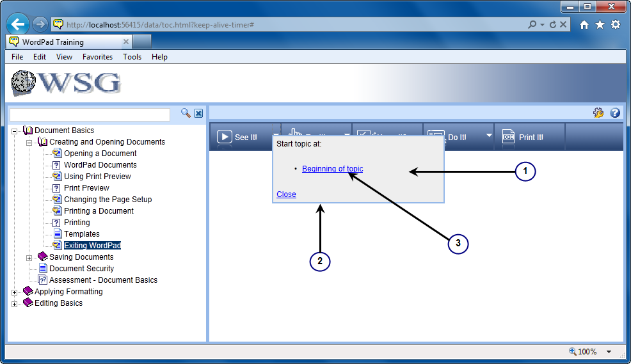Click the Printing question mark icon
631x364 pixels.
coord(57,223)
